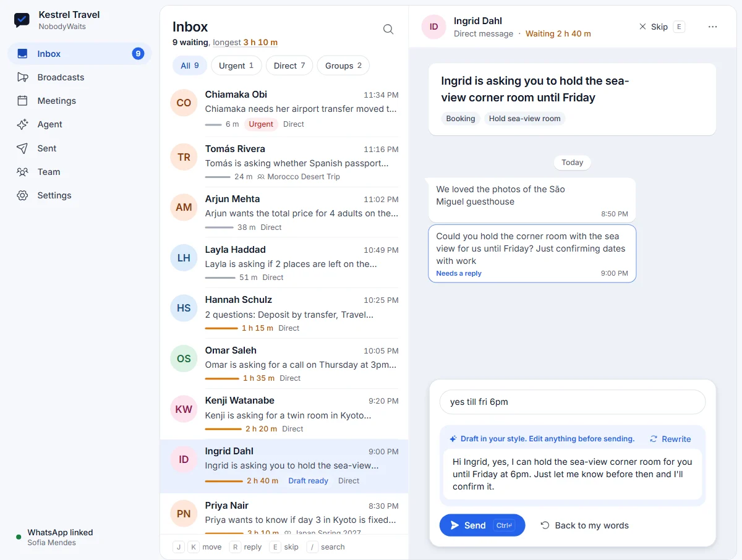Open Settings in the sidebar
Viewport: 742px width, 560px height.
80,195
